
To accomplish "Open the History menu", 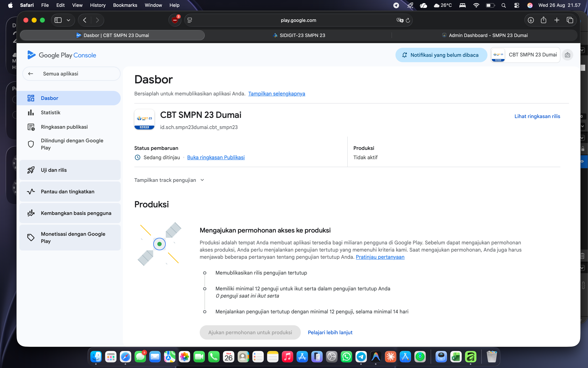I will point(98,5).
